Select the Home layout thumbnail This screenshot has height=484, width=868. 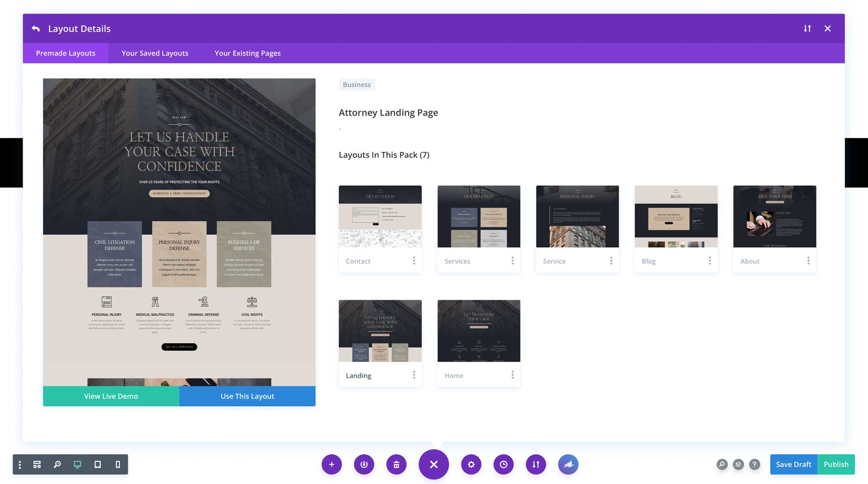(478, 331)
